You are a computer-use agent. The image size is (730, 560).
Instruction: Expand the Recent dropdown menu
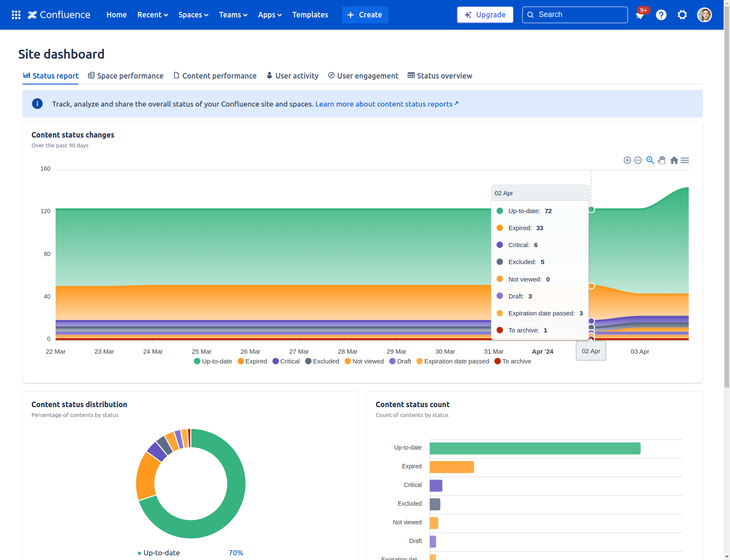tap(153, 15)
